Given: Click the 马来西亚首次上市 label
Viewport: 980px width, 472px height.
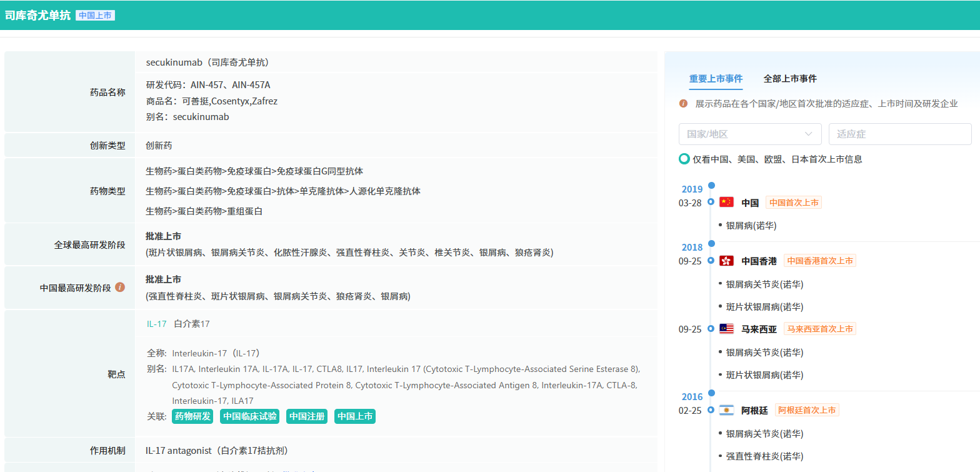Looking at the screenshot, I should point(819,329).
